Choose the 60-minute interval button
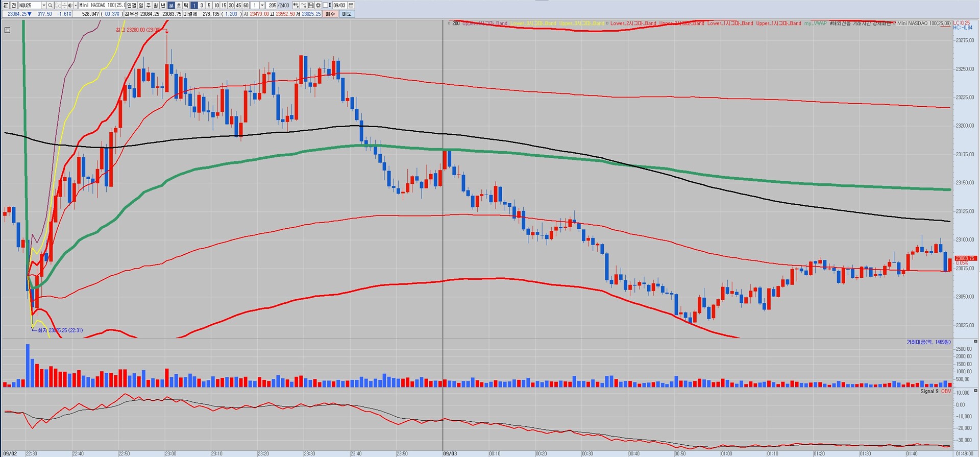 (x=246, y=5)
